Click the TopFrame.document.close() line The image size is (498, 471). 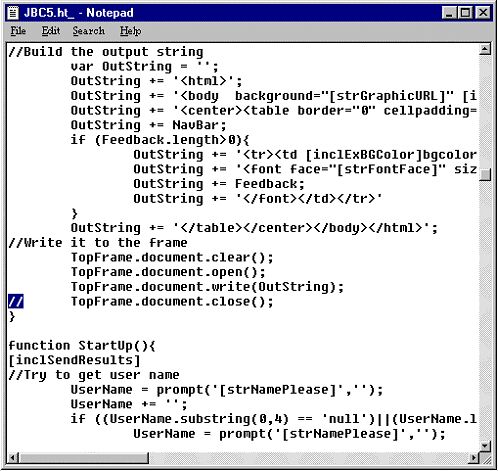[172, 302]
